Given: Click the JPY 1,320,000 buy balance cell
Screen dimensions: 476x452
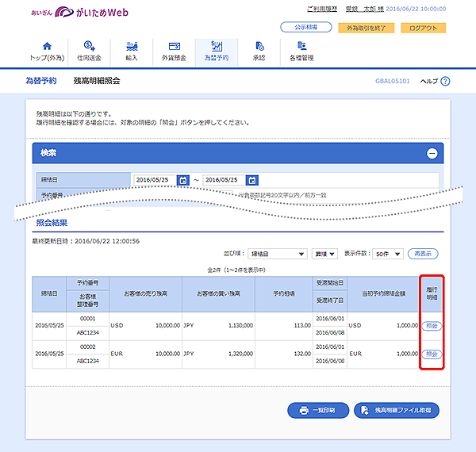Looking at the screenshot, I should click(219, 354).
